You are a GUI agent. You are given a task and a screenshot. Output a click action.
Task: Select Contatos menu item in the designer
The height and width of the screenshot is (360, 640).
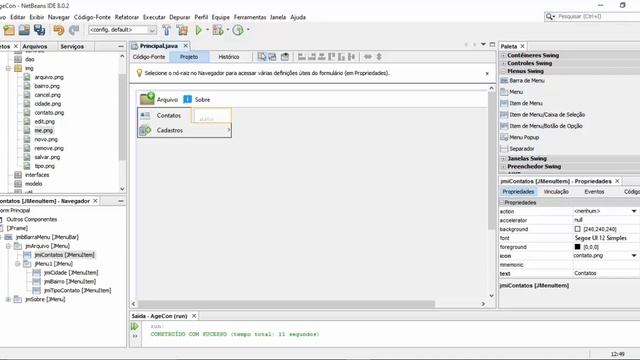(x=165, y=116)
